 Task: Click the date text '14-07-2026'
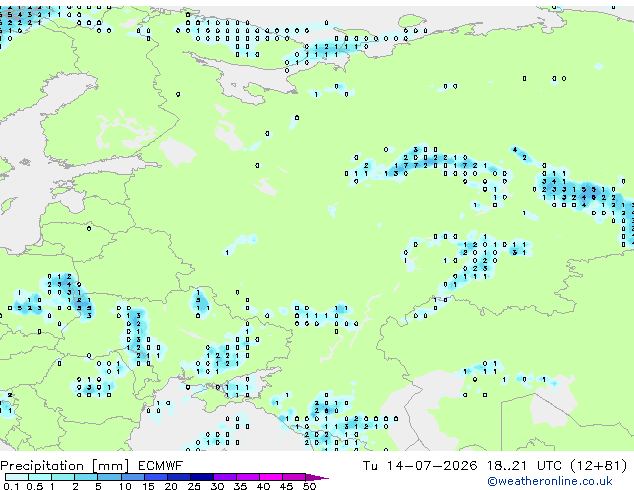pos(432,466)
